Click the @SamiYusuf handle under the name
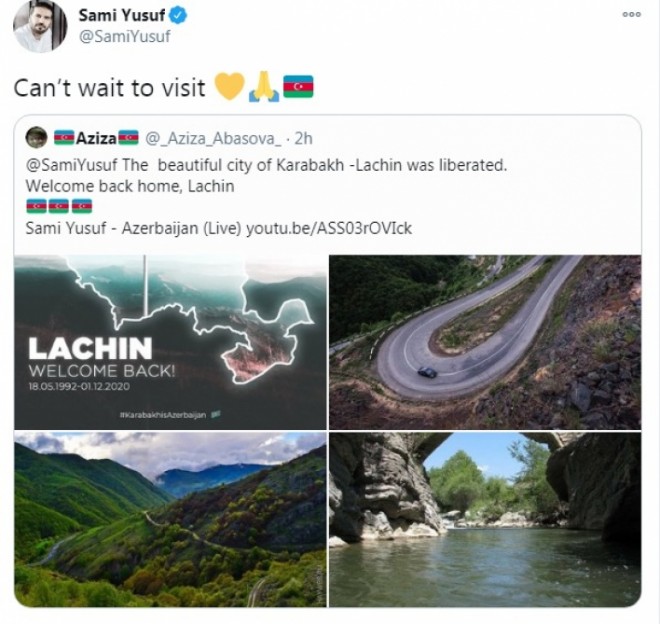 click(123, 37)
